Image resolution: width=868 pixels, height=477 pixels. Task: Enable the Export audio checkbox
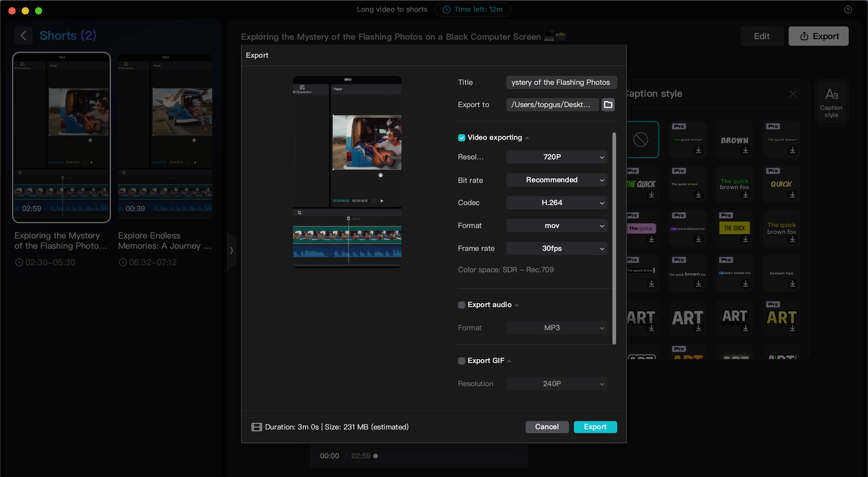tap(462, 305)
